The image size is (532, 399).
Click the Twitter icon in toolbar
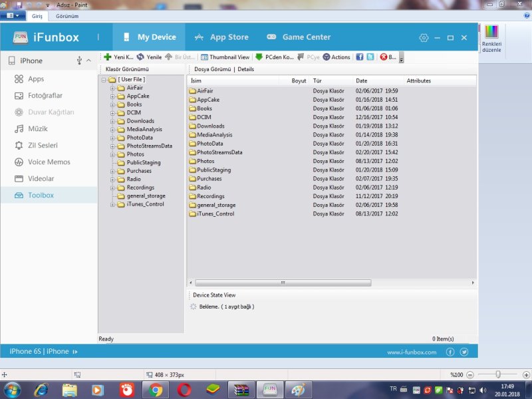[370, 57]
